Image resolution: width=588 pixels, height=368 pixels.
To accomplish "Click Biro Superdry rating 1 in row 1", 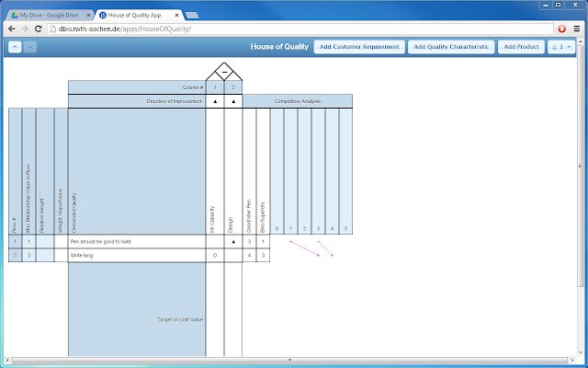I will coord(263,242).
